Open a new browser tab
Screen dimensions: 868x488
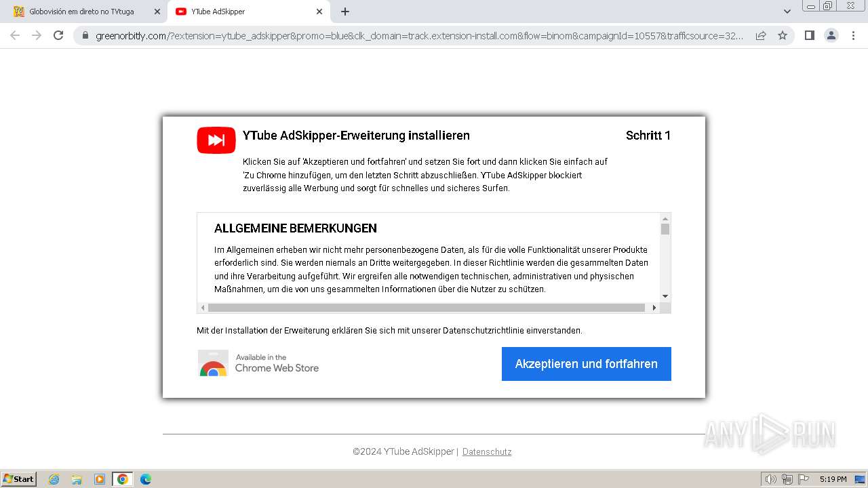pos(345,12)
